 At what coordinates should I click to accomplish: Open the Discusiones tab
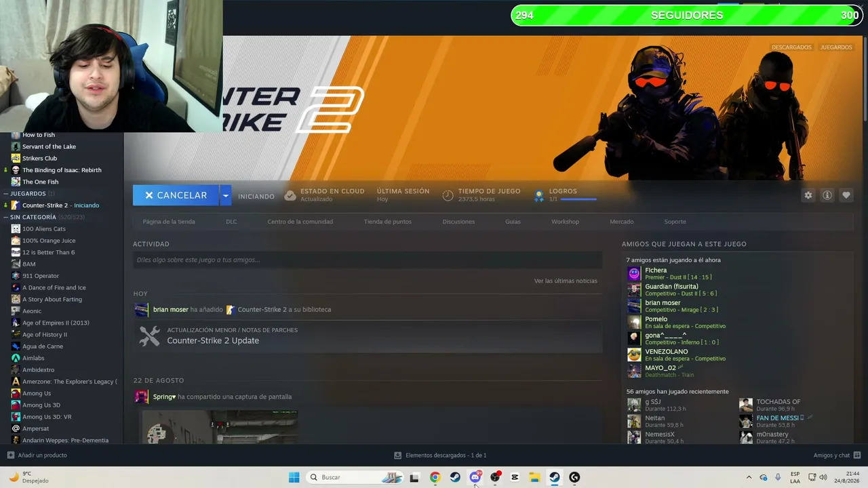[458, 222]
